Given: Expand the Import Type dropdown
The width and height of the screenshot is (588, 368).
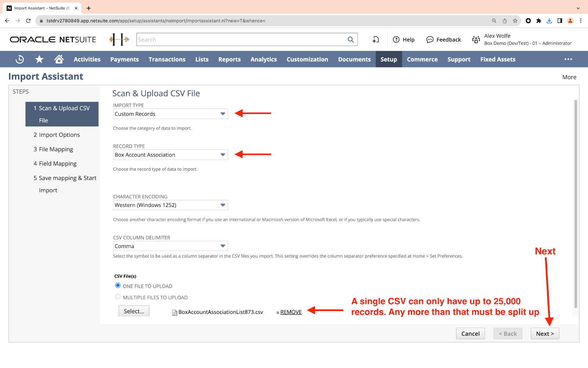Looking at the screenshot, I should coord(223,114).
